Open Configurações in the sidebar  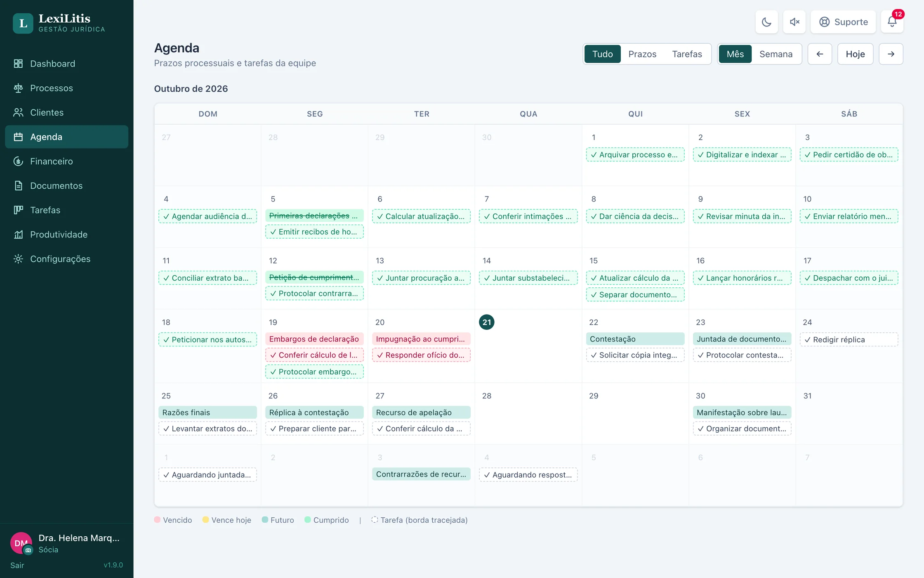coord(66,258)
